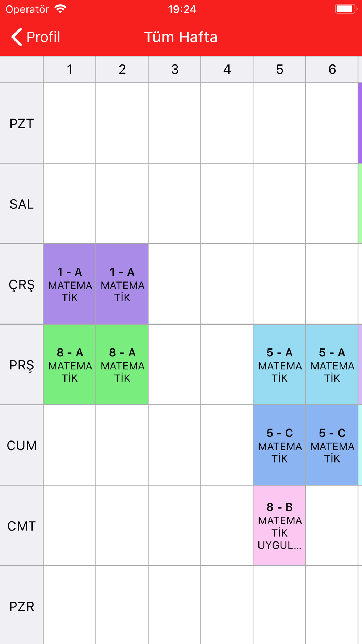The image size is (362, 644).
Task: Open Thursday fifth period 5 - A lesson
Action: tap(279, 364)
